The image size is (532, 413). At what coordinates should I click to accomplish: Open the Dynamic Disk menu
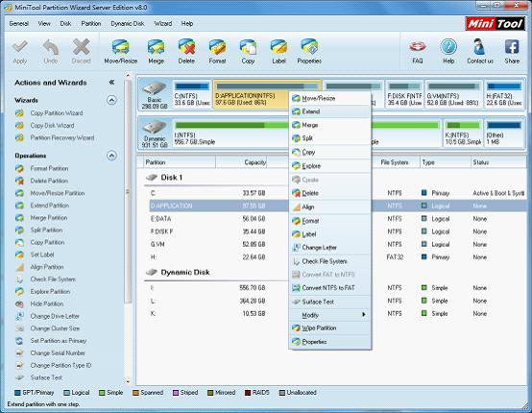(128, 23)
